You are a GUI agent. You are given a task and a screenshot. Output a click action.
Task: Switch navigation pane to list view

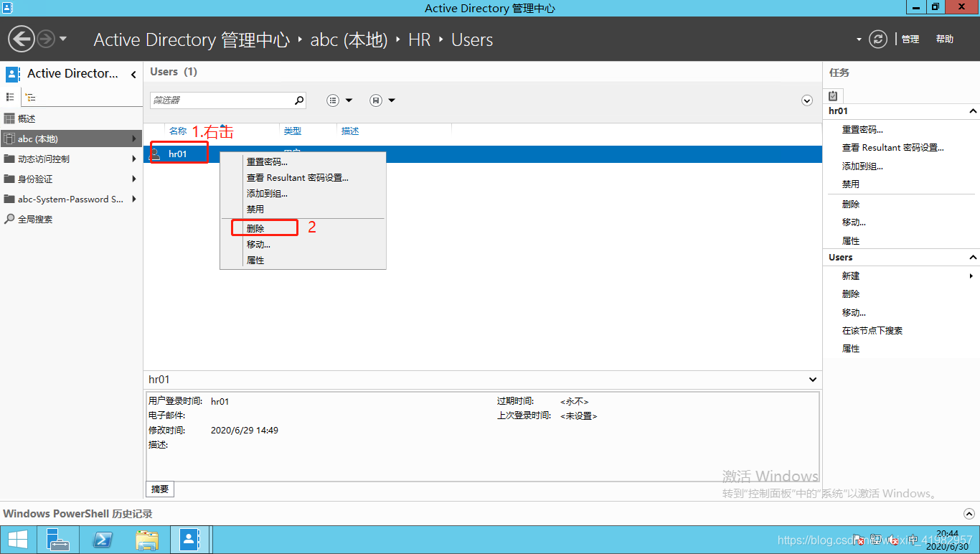click(x=11, y=97)
